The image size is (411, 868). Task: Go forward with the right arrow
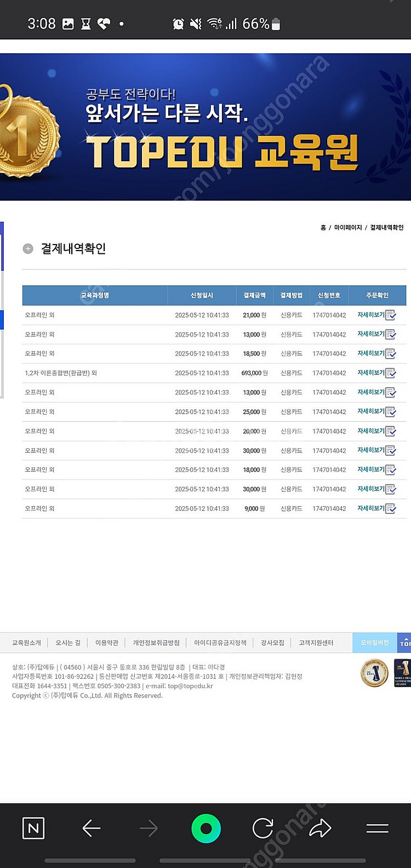(149, 828)
